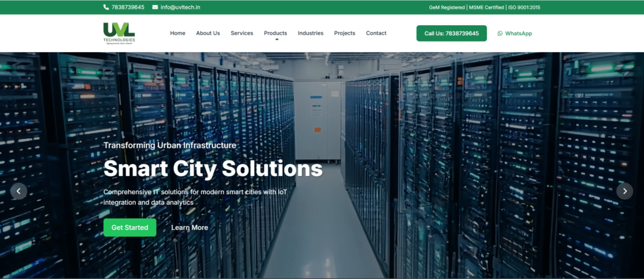Navigate to the Home page
Viewport: 644px width, 279px height.
coord(178,33)
